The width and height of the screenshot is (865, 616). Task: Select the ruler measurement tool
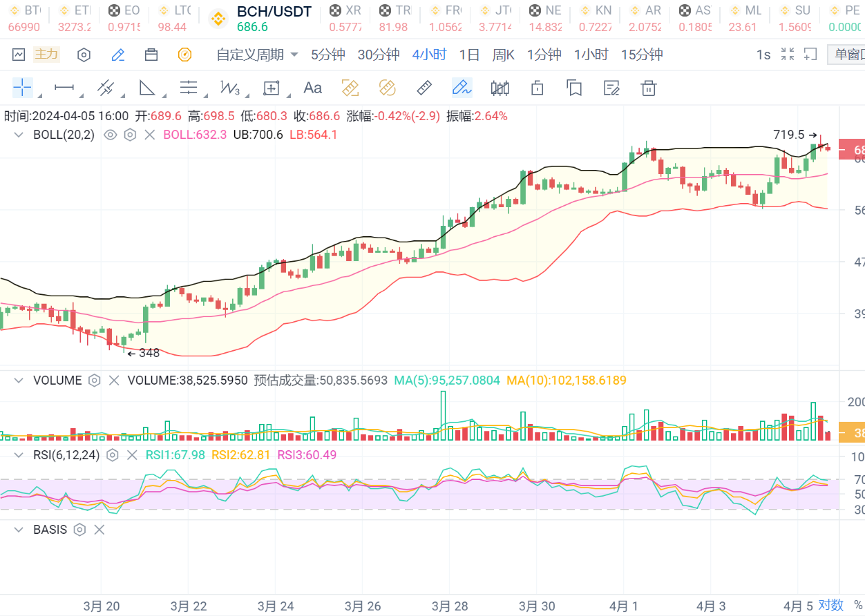point(424,88)
